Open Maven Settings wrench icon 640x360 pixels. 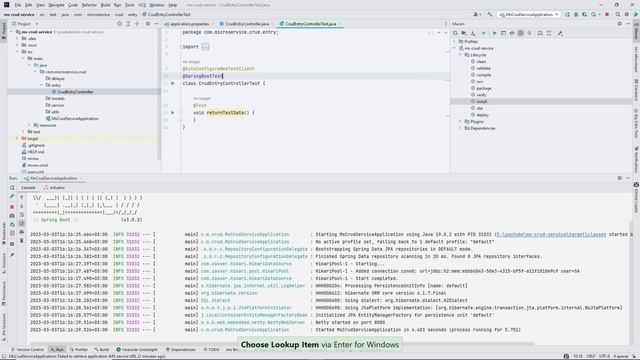[x=560, y=33]
